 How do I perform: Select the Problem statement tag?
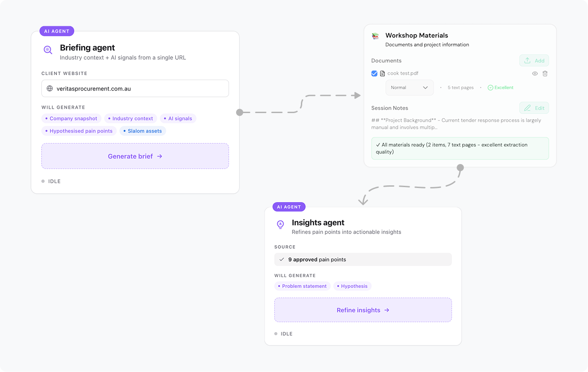pyautogui.click(x=302, y=286)
